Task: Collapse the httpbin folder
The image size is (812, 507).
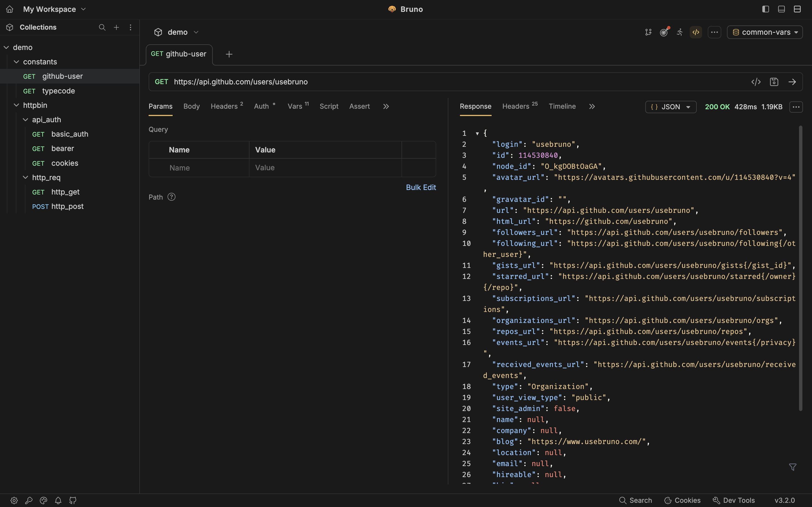Action: [x=16, y=105]
